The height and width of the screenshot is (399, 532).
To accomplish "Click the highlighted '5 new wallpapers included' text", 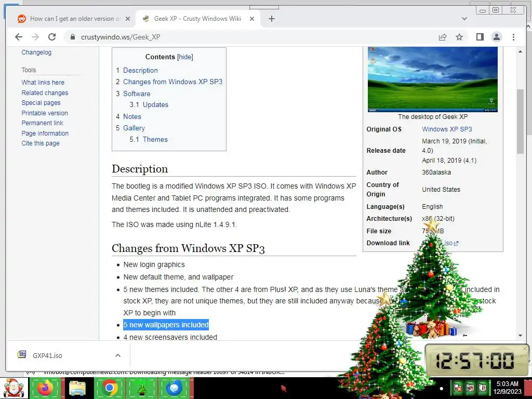I will 166,325.
